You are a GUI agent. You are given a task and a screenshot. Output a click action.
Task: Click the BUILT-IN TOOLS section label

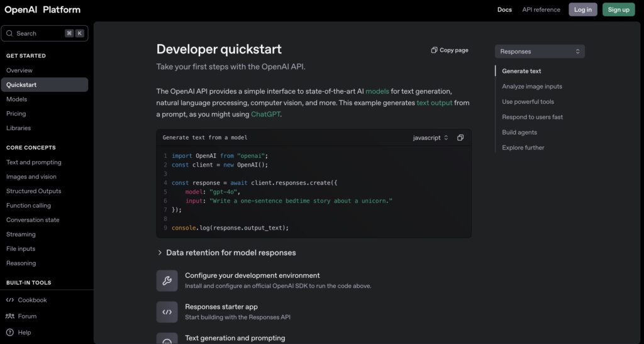29,283
